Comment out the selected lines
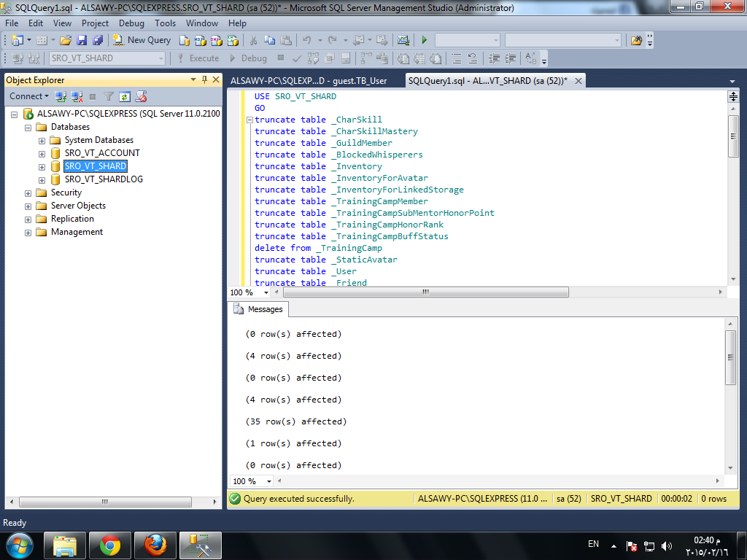The image size is (747, 560). coord(457,58)
